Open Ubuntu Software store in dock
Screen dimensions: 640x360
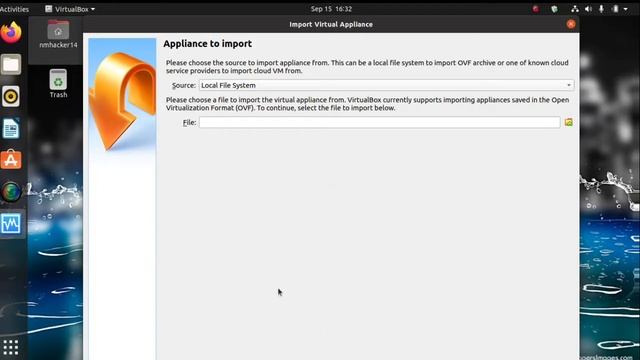[x=11, y=160]
